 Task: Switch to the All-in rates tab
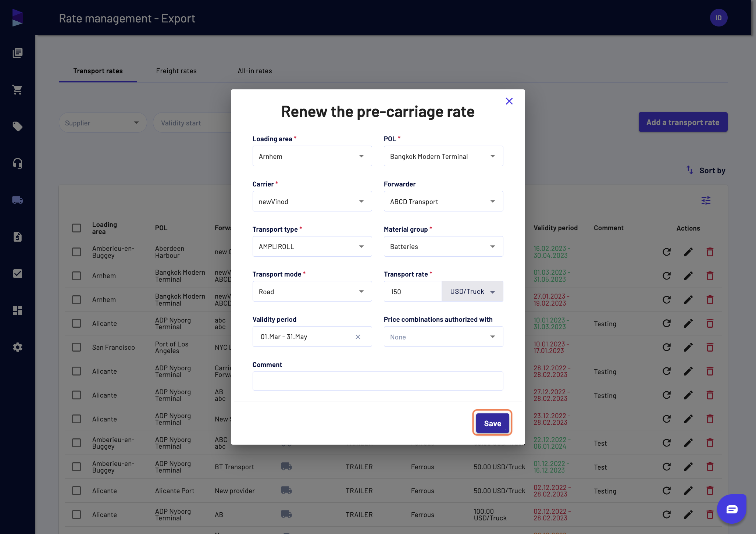(x=255, y=71)
